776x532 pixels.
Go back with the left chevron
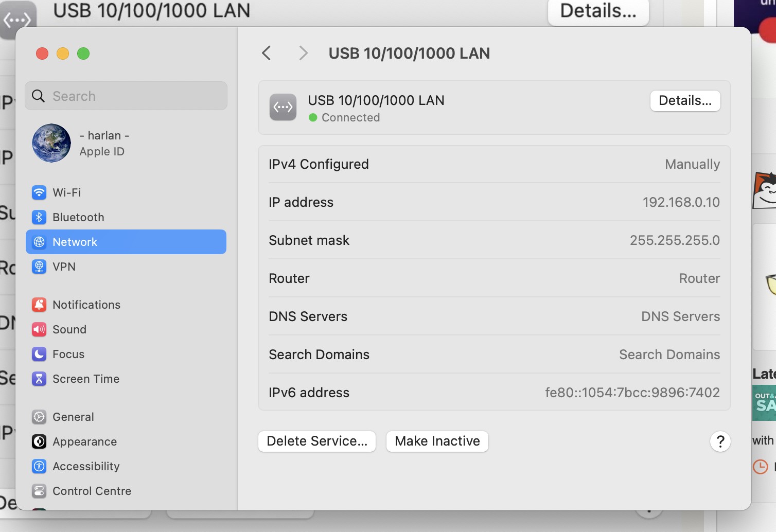pos(267,53)
